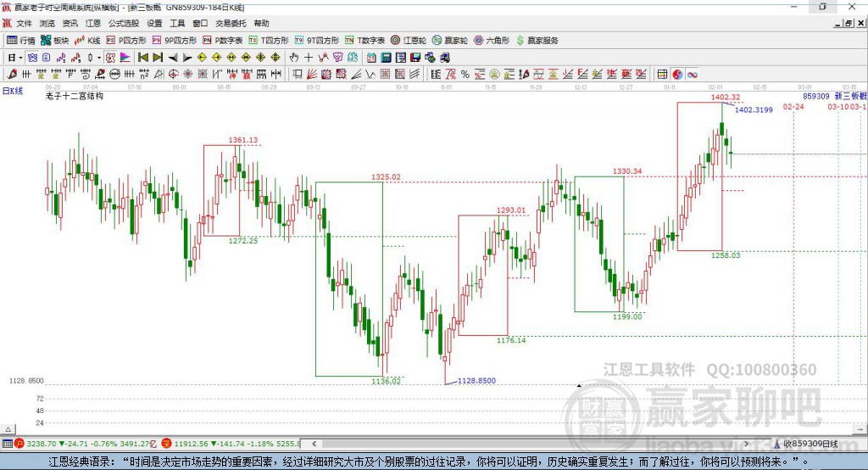The height and width of the screenshot is (470, 868).
Task: Open the calendar icon in toolbar
Action: 371,58
